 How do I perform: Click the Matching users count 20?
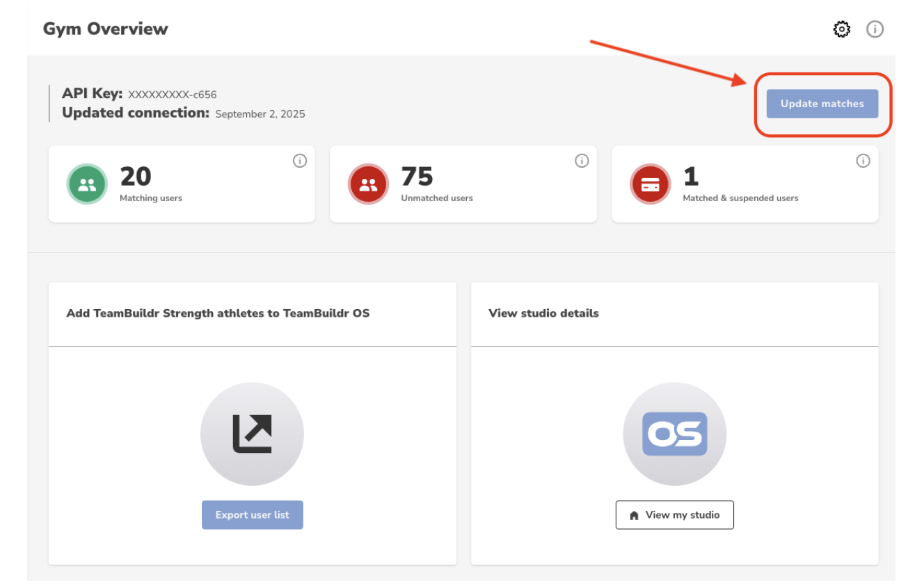coord(136,177)
